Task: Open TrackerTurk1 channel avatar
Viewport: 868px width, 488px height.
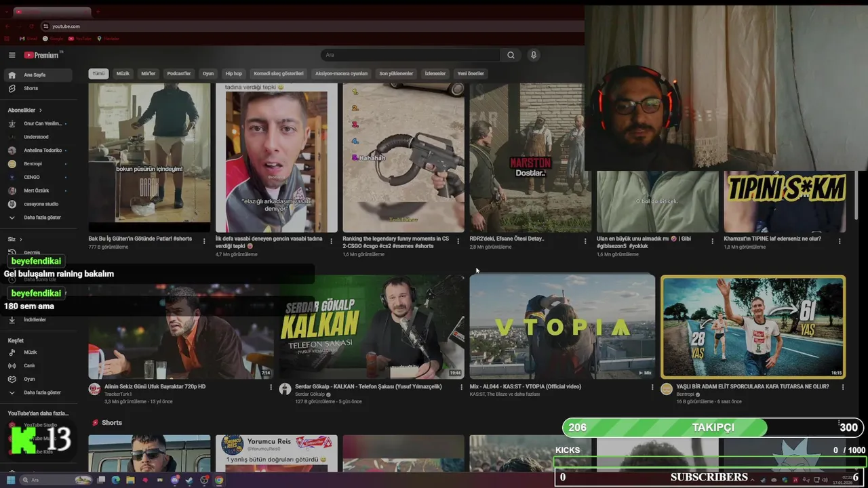Action: pos(94,389)
